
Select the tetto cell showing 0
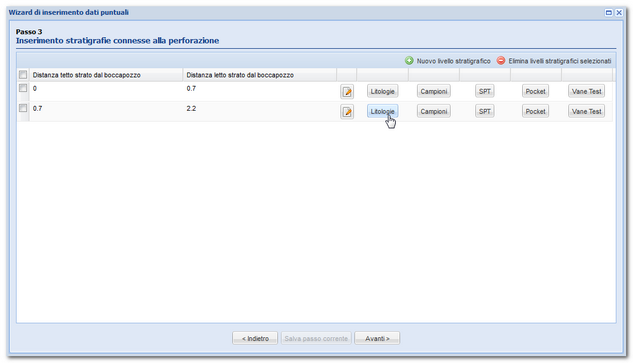(x=106, y=91)
